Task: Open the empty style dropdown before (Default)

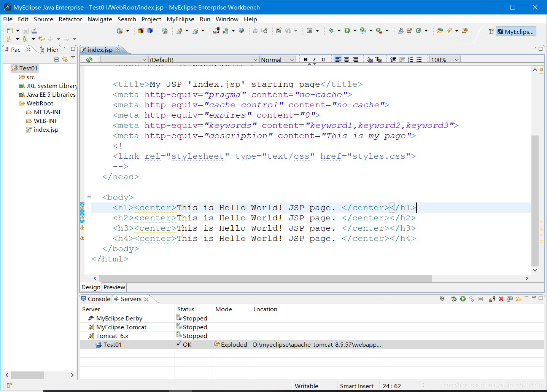Action: pos(124,60)
